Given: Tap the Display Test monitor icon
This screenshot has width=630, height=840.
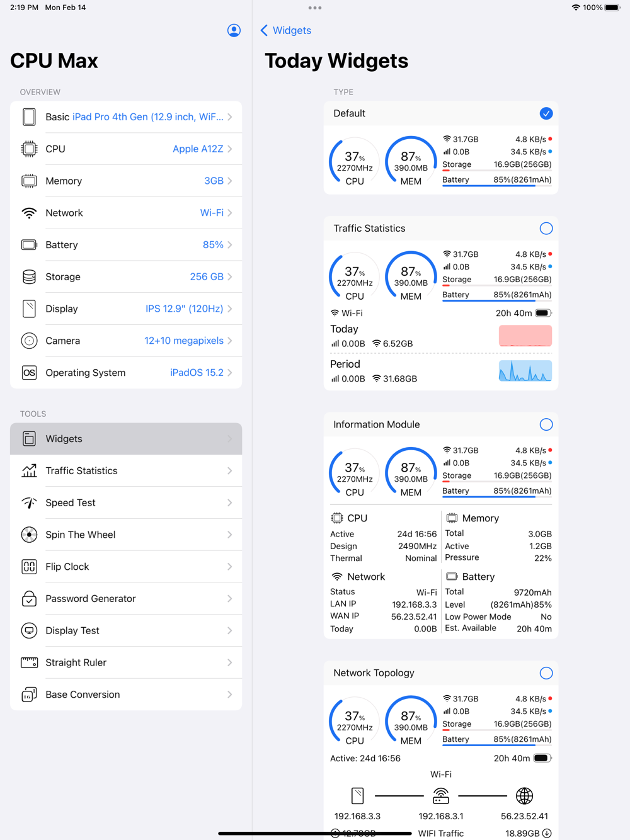Looking at the screenshot, I should [29, 630].
